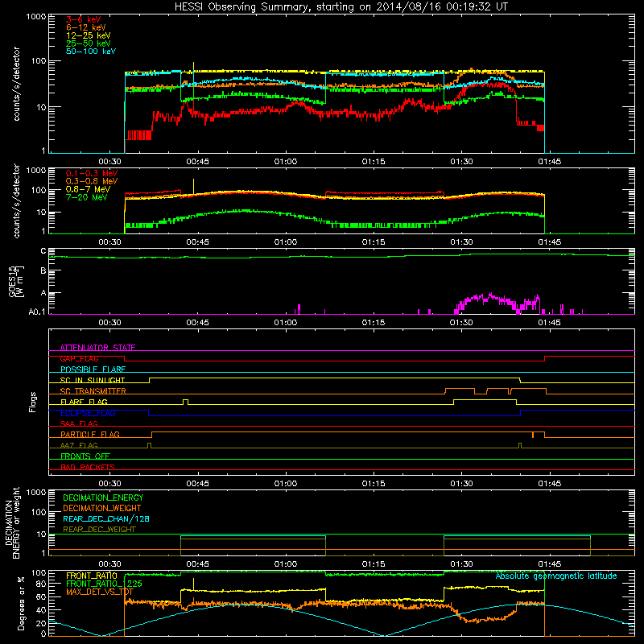This screenshot has width=644, height=644.
Task: Click the DECIMATION_WEIGHT legend label
Action: tap(102, 508)
